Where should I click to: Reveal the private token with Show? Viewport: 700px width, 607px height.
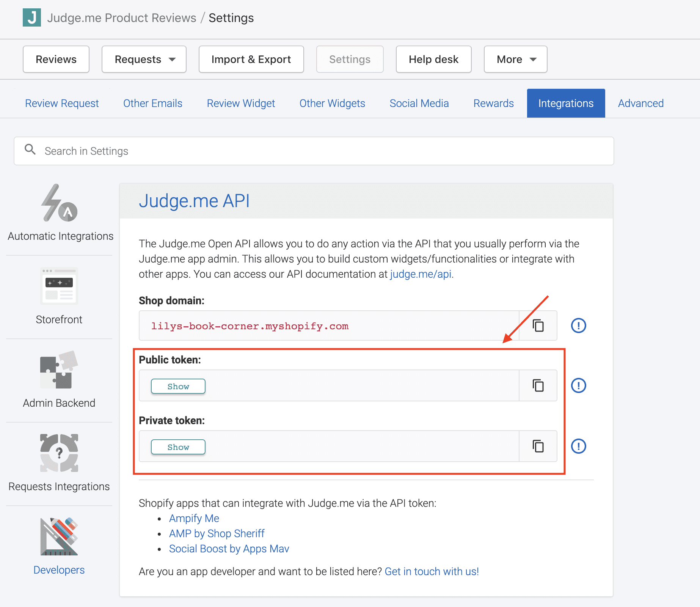point(178,447)
